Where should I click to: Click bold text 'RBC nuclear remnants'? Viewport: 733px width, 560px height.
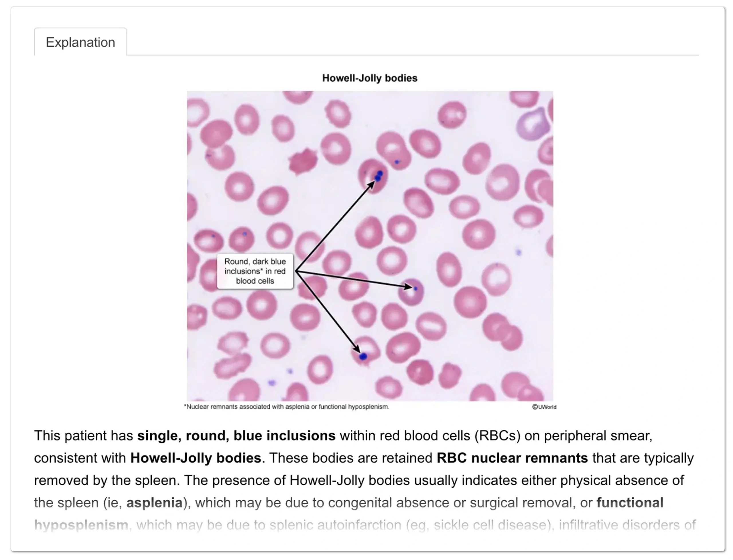tap(512, 458)
